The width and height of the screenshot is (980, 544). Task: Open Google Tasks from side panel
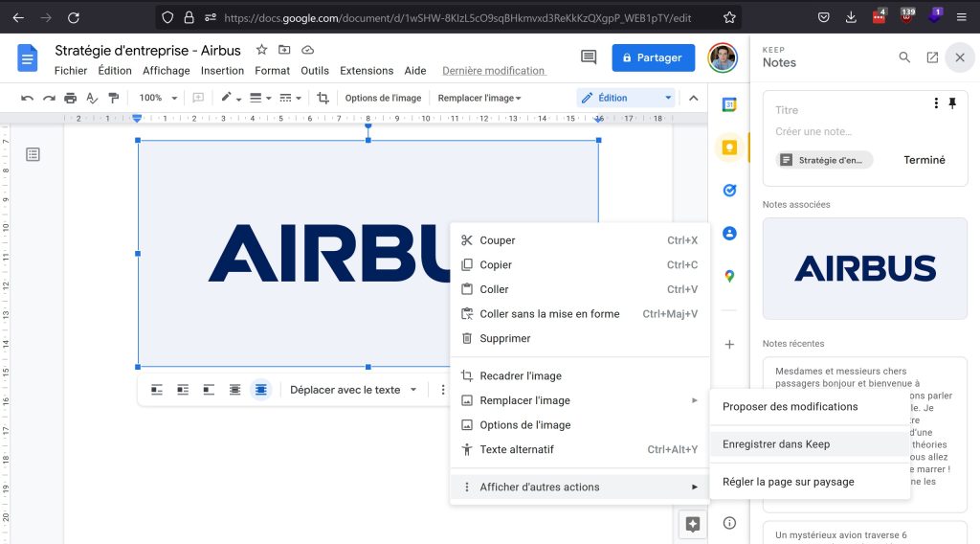[x=729, y=190]
